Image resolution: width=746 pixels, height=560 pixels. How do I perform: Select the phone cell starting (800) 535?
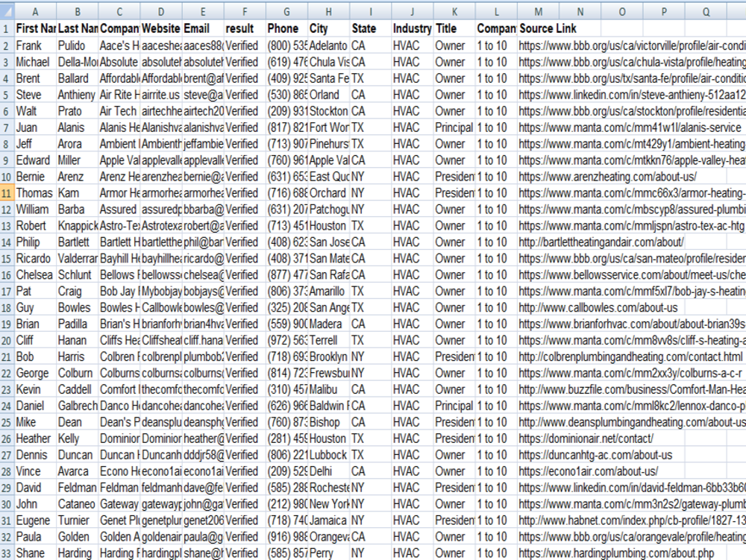[287, 45]
